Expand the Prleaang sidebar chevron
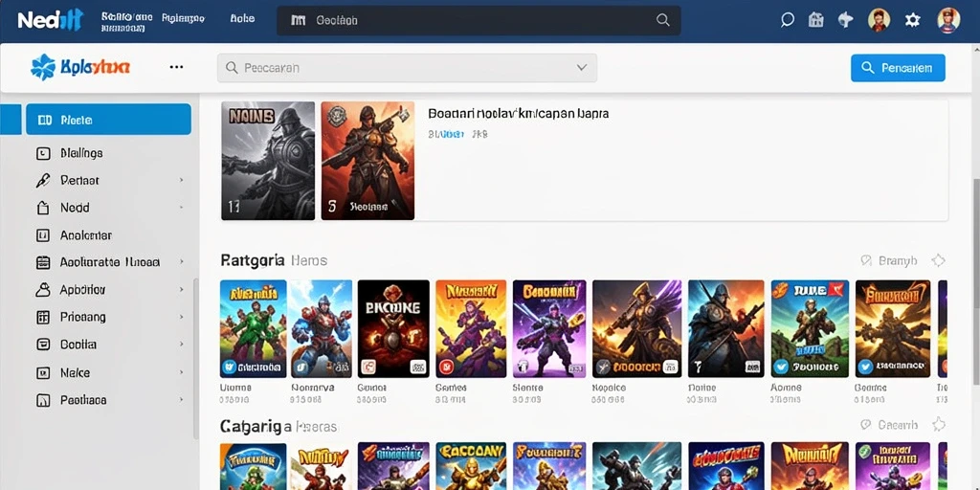980x490 pixels. (x=181, y=317)
